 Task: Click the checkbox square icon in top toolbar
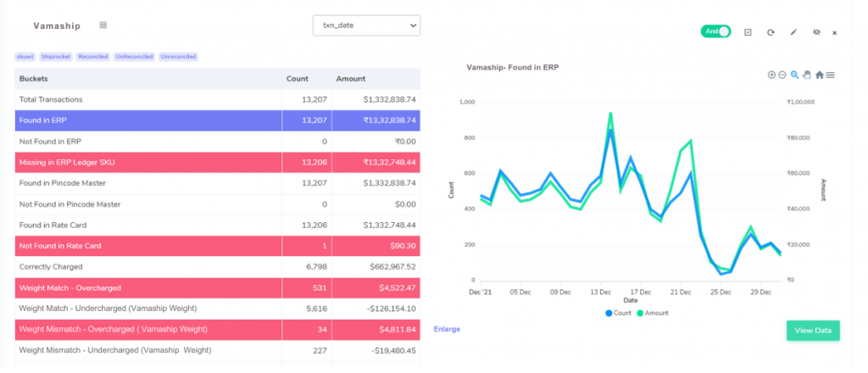[748, 33]
